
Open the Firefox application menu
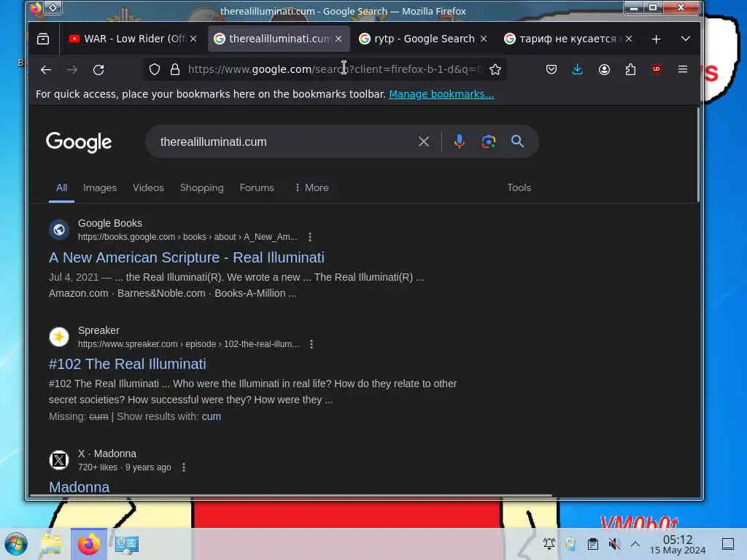tap(683, 69)
